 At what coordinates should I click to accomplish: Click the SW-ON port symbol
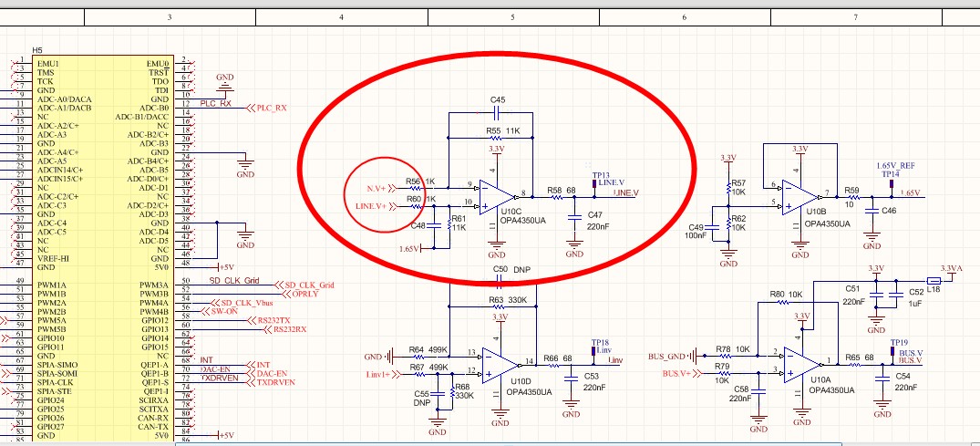point(220,311)
